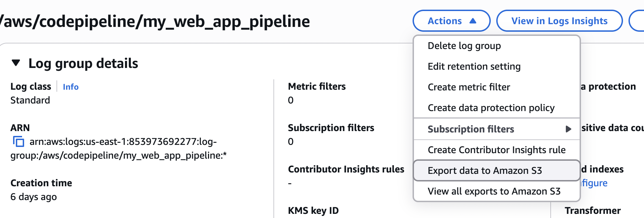Click the Standard log class value

click(30, 100)
